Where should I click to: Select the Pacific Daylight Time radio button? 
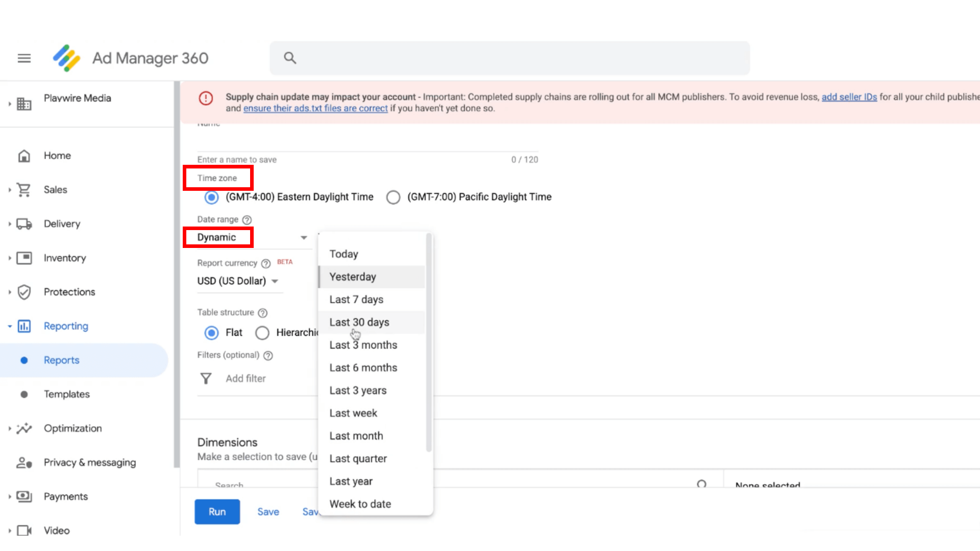tap(393, 197)
